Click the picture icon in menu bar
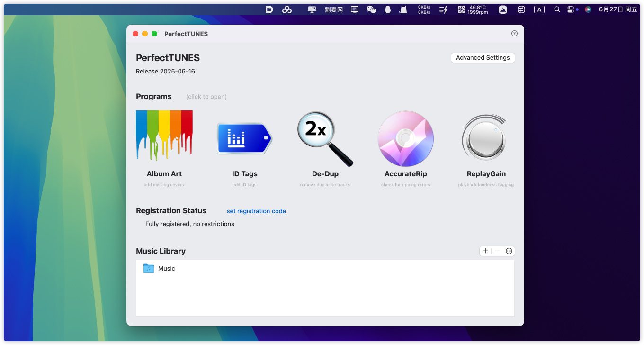 point(503,9)
